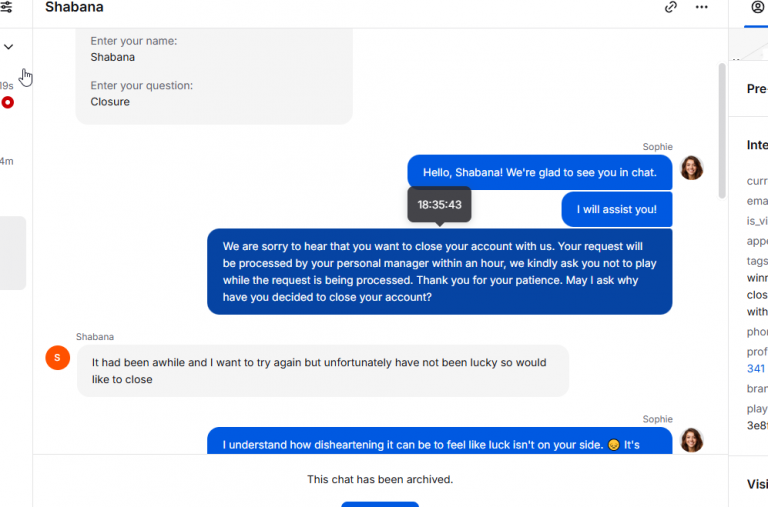Click the blue button below archived notice
Screen dimensions: 768x507
click(x=380, y=503)
